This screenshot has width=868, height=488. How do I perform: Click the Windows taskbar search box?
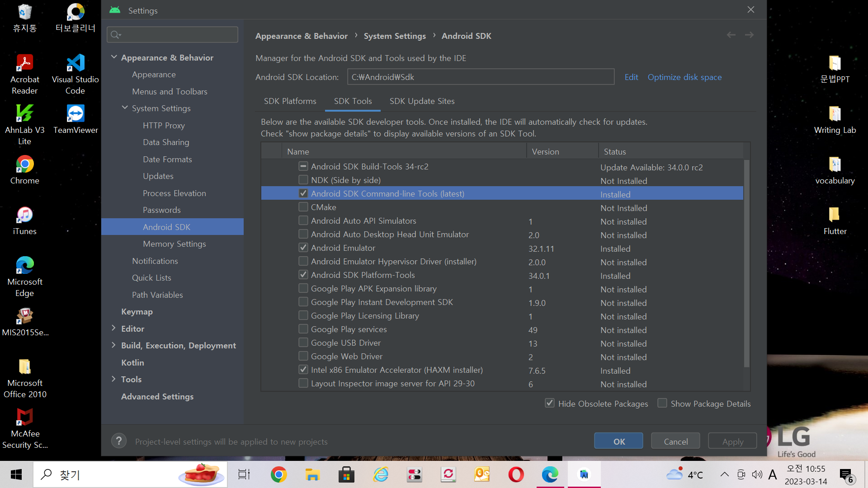click(x=130, y=474)
